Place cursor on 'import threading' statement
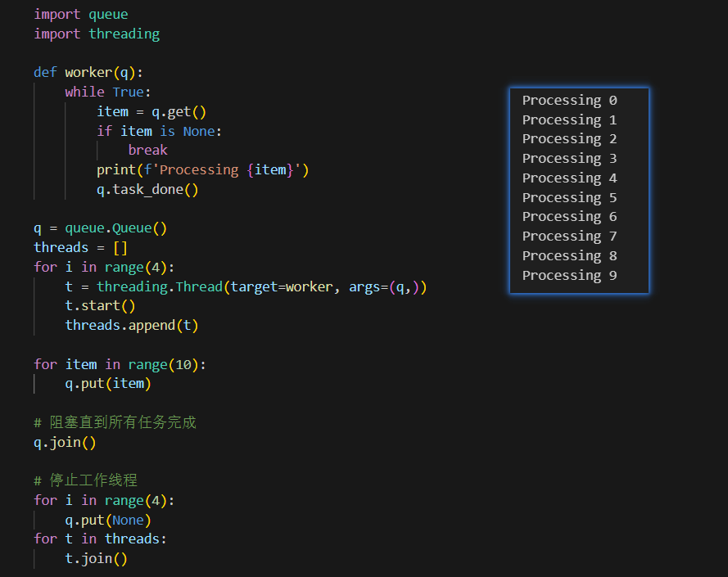Screen dimensions: 728x577 (96, 34)
